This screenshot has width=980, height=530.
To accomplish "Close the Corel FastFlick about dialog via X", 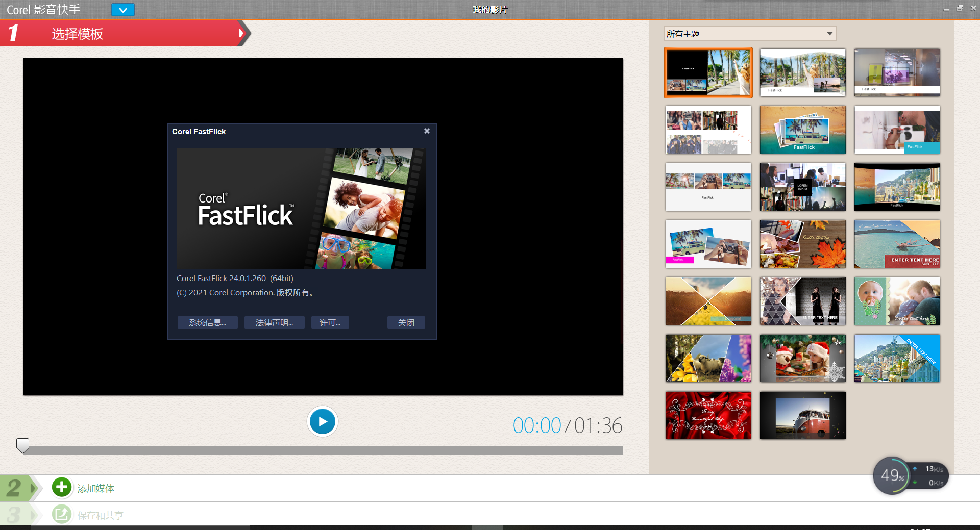I will 427,131.
